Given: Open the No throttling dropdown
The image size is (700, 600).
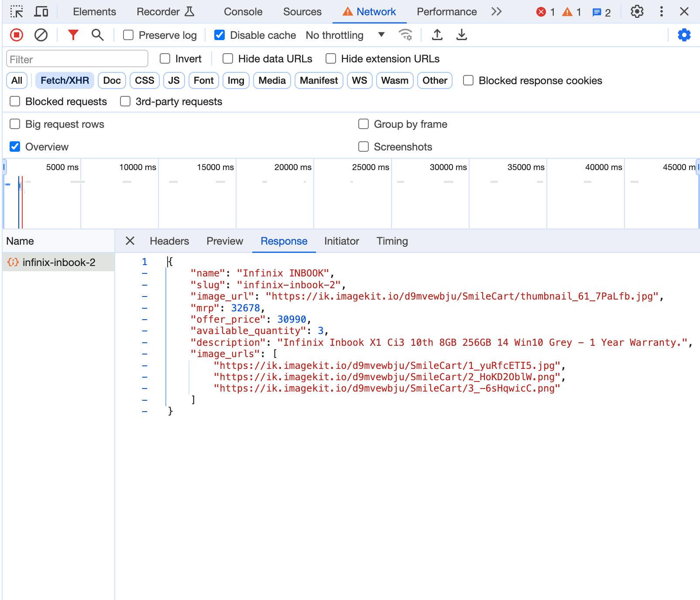Looking at the screenshot, I should [x=345, y=35].
